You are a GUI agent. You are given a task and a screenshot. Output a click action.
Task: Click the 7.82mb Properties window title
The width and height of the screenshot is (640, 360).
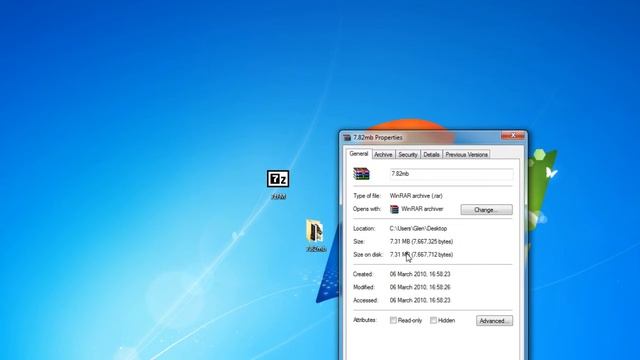tap(378, 138)
